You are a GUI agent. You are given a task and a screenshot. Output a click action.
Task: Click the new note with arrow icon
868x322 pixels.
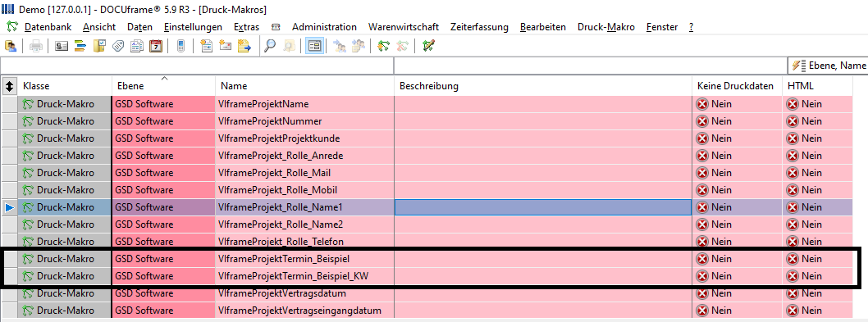point(244,46)
